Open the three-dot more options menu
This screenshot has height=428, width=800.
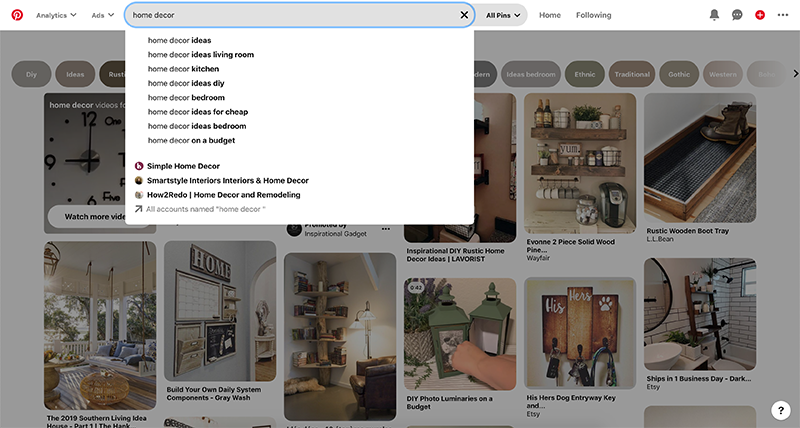[783, 15]
